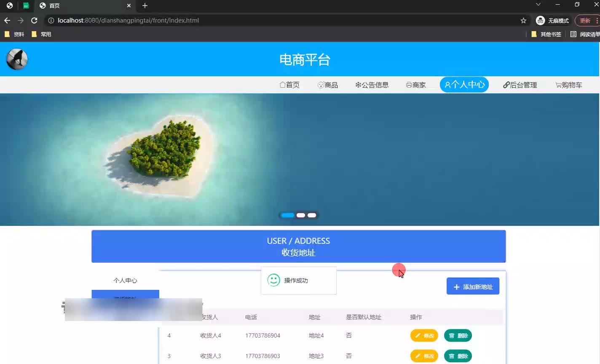600x364 pixels.
Task: Click the 是否默认地址 column header
Action: (364, 317)
